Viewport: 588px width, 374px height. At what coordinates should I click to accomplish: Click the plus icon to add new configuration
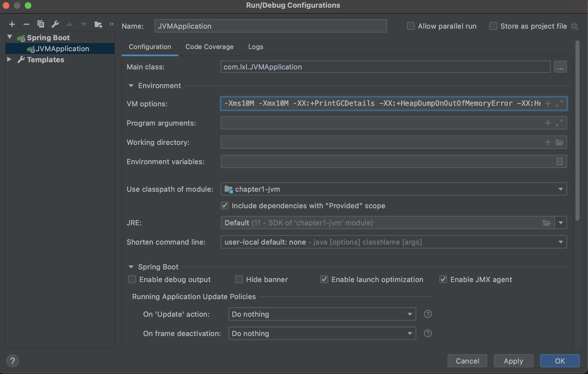12,25
